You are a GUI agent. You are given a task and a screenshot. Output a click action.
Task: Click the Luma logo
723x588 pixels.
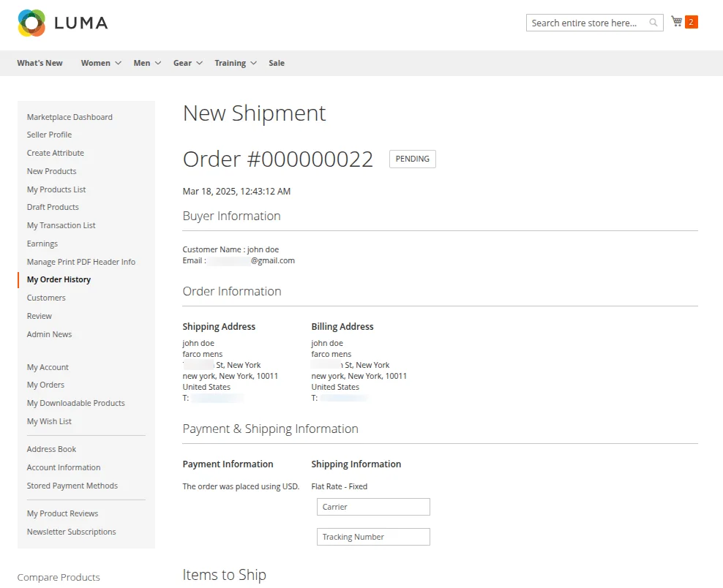[62, 23]
